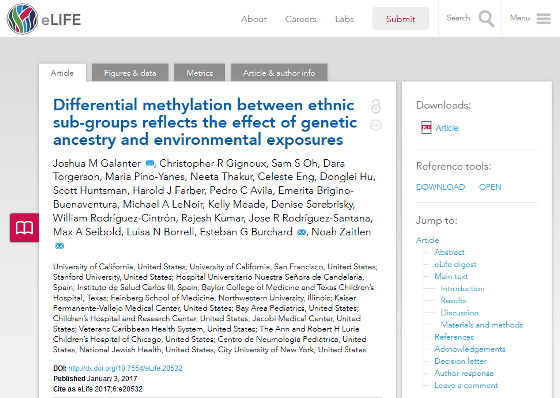Open the article DOI link
Image resolution: width=560 pixels, height=398 pixels.
click(x=125, y=368)
